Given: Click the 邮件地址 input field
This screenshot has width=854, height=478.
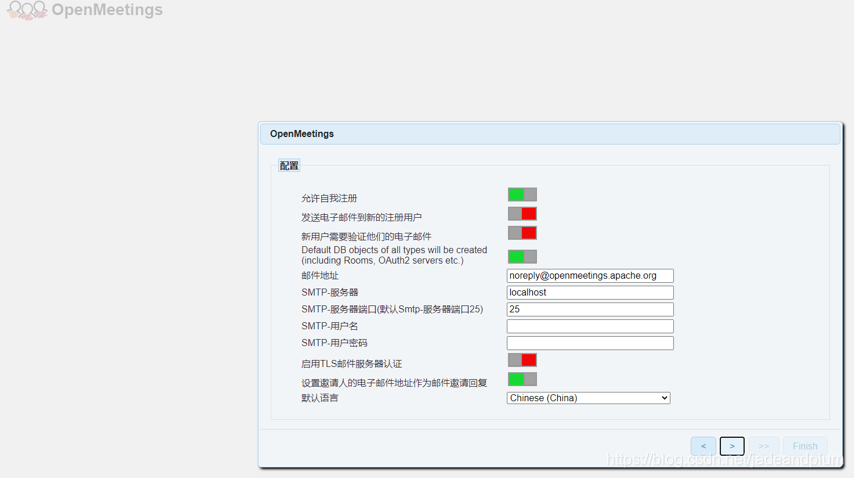Looking at the screenshot, I should 590,275.
